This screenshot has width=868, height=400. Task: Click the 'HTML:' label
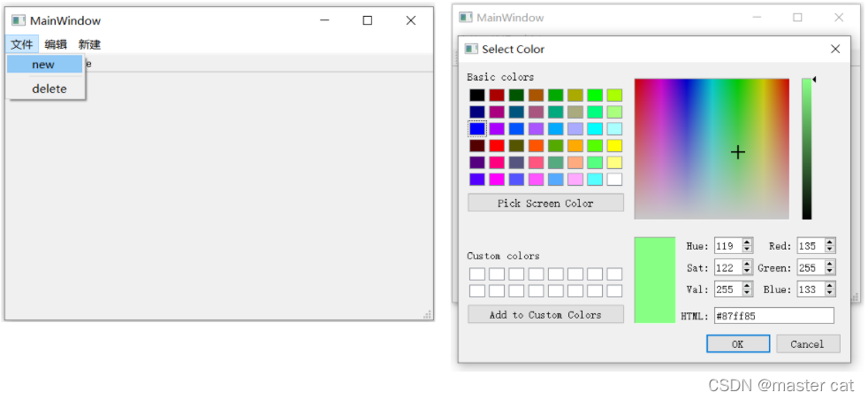click(695, 316)
